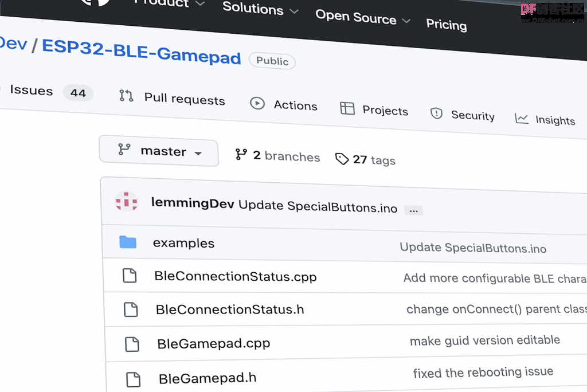Click the BleGamepad.cpp file icon
Screen dimensions: 587x392
(x=132, y=344)
